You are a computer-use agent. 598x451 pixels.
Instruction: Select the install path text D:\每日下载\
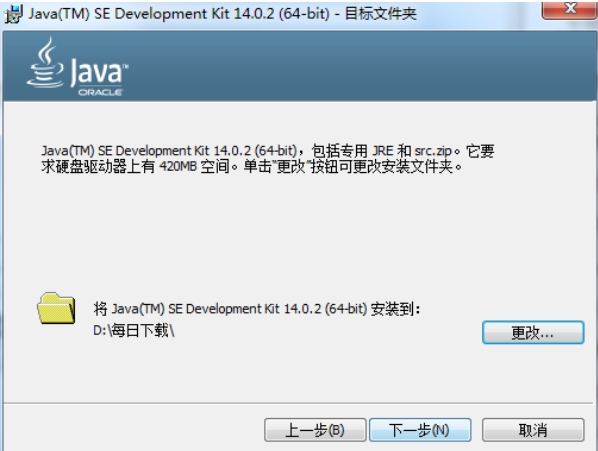click(x=134, y=331)
